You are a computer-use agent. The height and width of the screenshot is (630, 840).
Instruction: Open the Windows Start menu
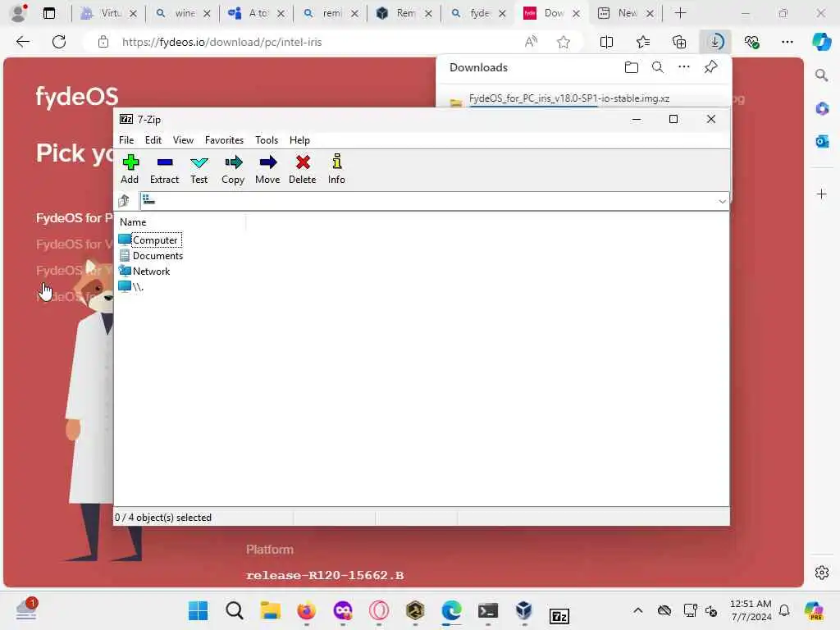click(x=199, y=610)
